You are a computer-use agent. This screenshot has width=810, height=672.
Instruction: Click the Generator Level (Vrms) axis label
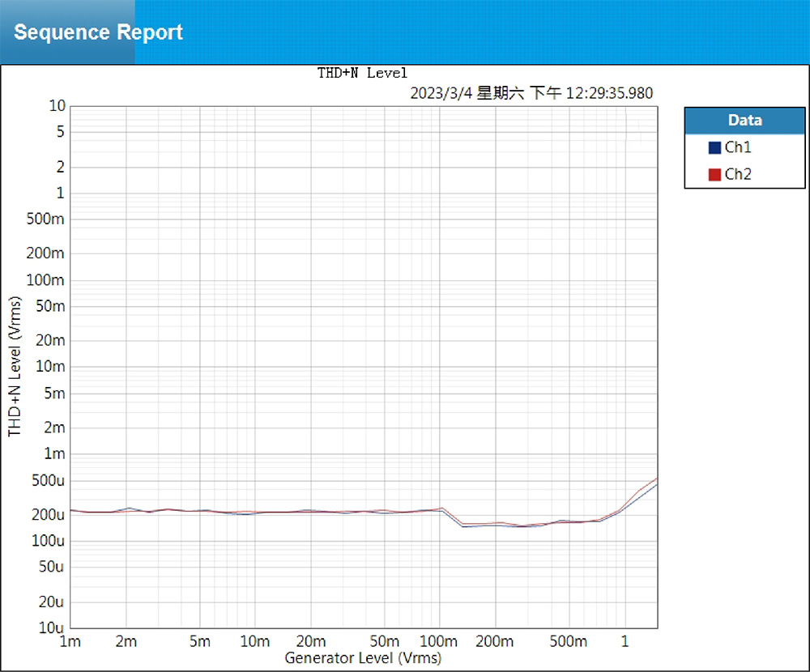363,658
